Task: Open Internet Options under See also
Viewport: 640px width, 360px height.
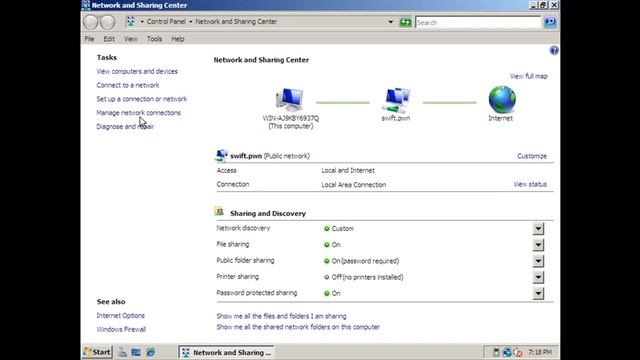Action: 120,316
